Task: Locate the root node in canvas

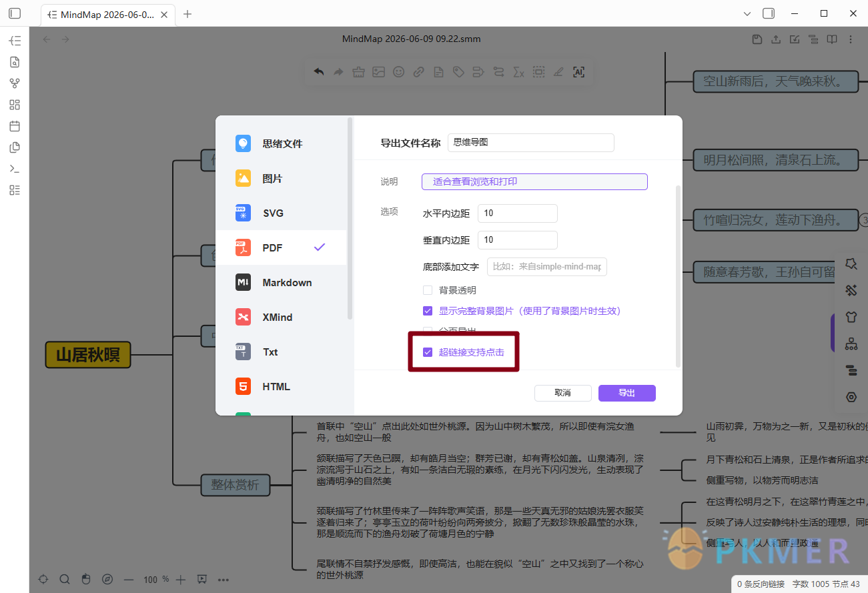Action: [43, 579]
